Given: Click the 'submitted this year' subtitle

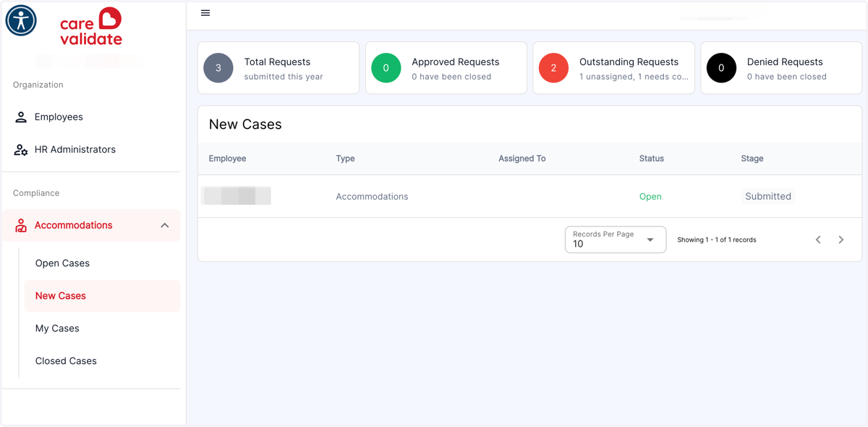Looking at the screenshot, I should click(284, 77).
